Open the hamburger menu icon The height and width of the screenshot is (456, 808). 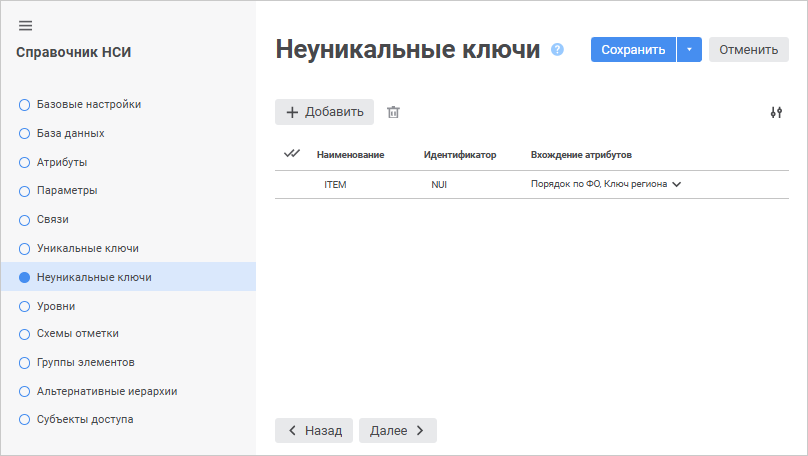[26, 25]
